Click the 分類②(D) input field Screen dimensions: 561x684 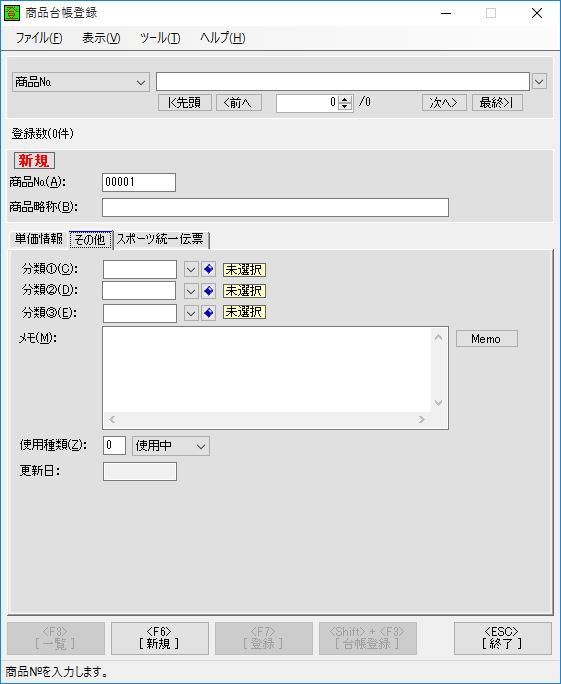[139, 291]
